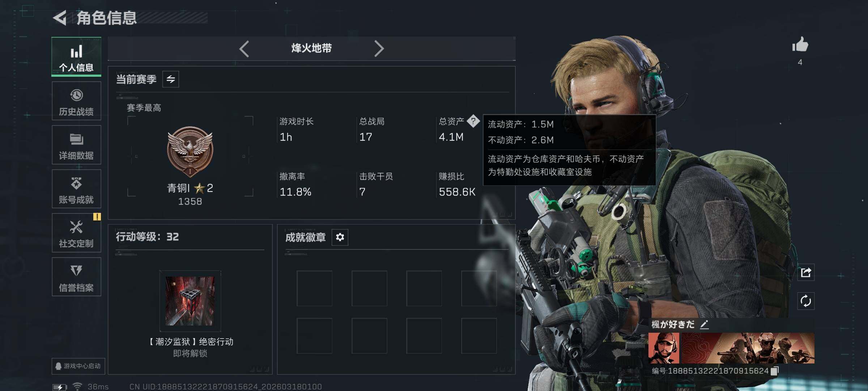Select the 潮汐监狱 operation thumbnail

point(190,301)
